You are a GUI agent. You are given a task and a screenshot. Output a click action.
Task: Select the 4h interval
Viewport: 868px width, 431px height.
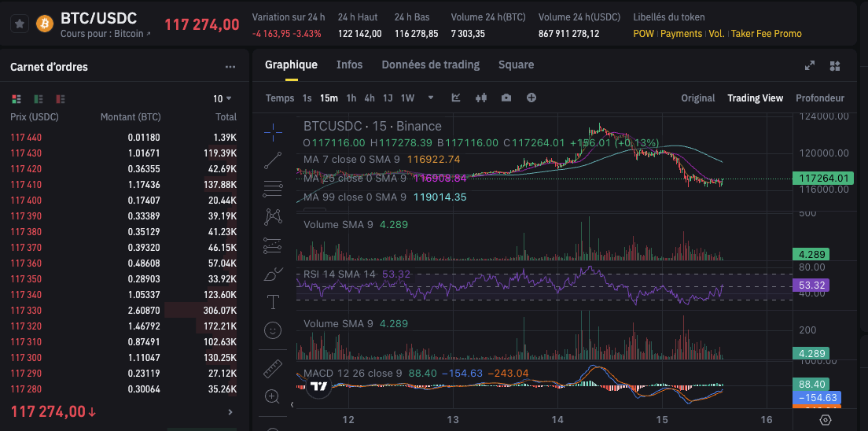click(370, 98)
